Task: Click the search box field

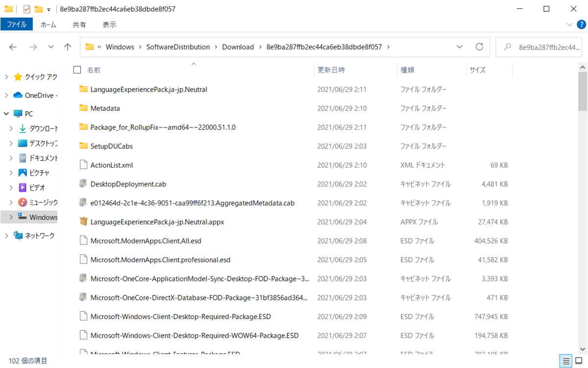Action: (x=539, y=47)
